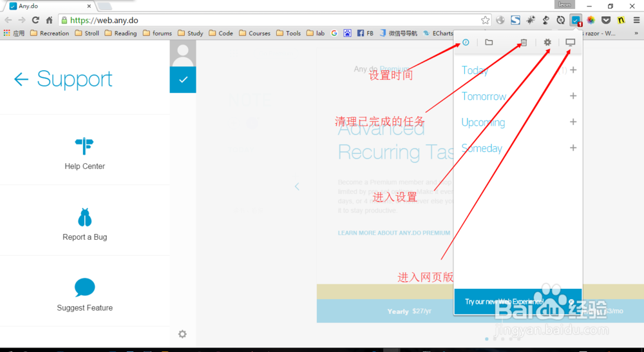The image size is (644, 352).
Task: Open the Upcoming list in popup
Action: (483, 122)
